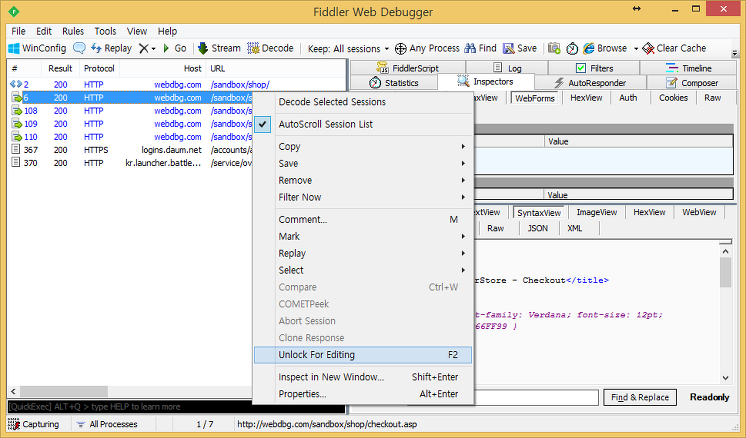This screenshot has width=746, height=438.
Task: Open the Timeline tab
Action: (x=688, y=68)
